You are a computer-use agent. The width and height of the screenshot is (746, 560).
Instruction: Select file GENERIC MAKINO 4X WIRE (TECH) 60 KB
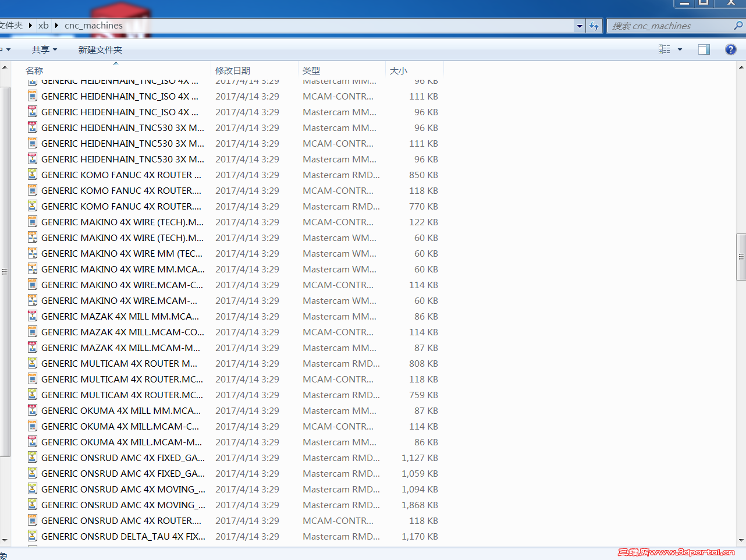point(122,238)
